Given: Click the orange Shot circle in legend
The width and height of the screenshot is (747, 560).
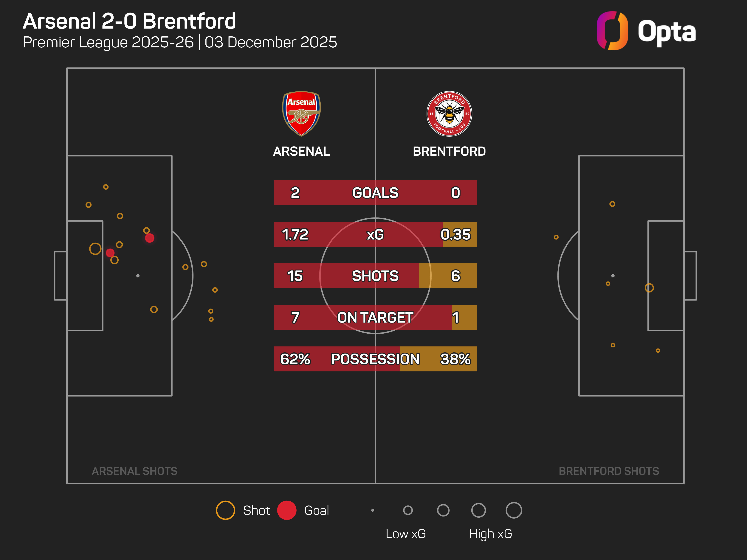Looking at the screenshot, I should tap(225, 510).
